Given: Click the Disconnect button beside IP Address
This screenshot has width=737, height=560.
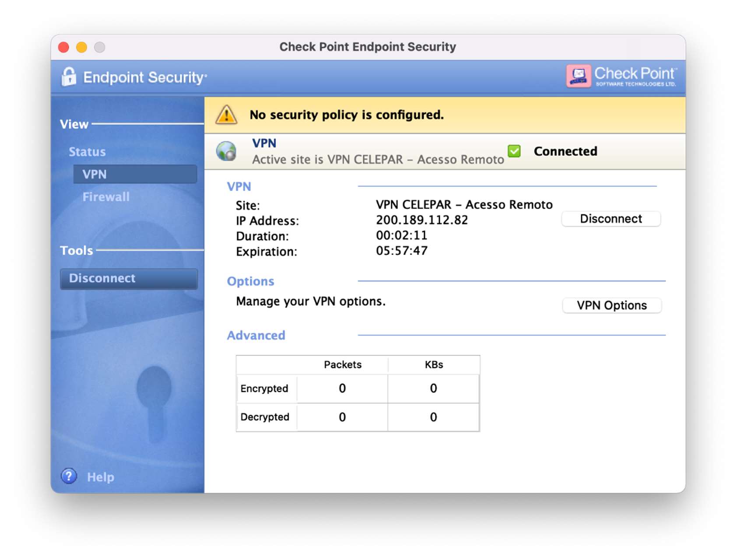Looking at the screenshot, I should (611, 219).
